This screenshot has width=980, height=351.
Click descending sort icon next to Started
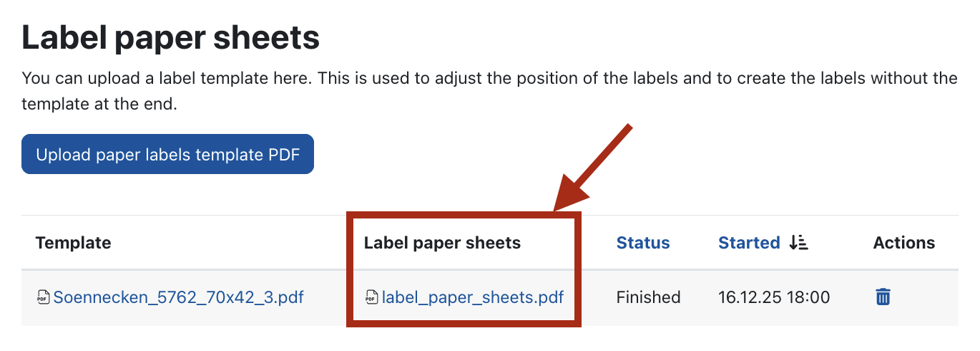click(798, 243)
